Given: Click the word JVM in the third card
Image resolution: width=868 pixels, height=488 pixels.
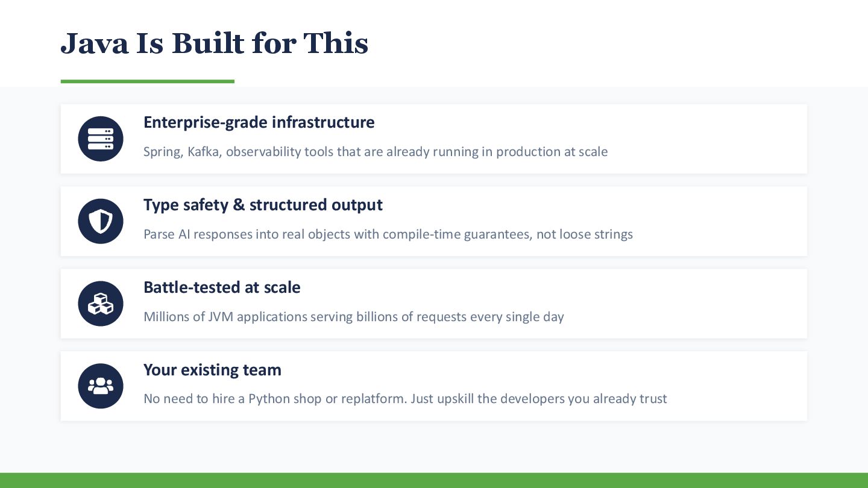Looking at the screenshot, I should point(221,317).
